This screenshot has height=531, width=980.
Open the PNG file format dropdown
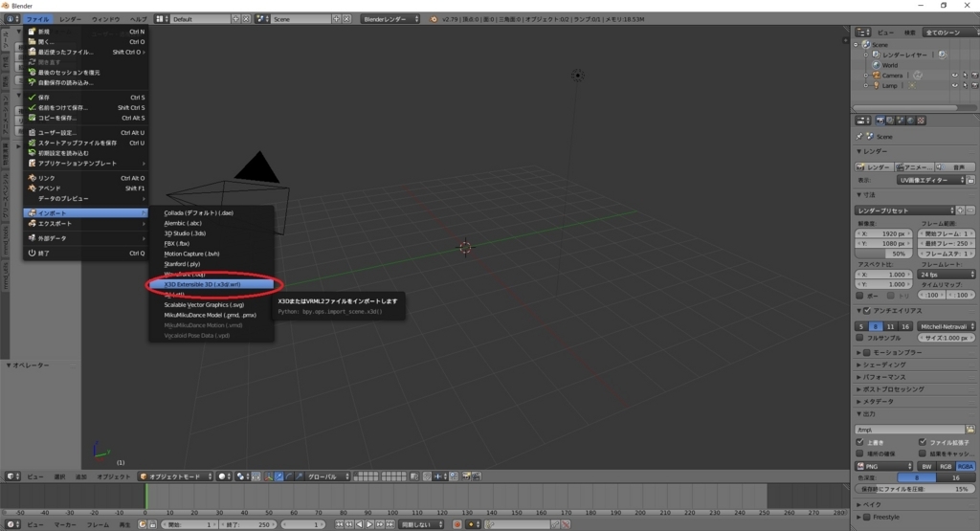click(x=883, y=467)
